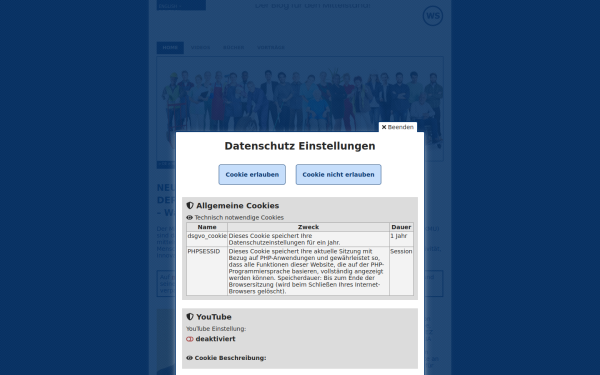This screenshot has width=600, height=375.
Task: Click the 'Datenschutz Einstellungen' heading
Action: tap(300, 146)
